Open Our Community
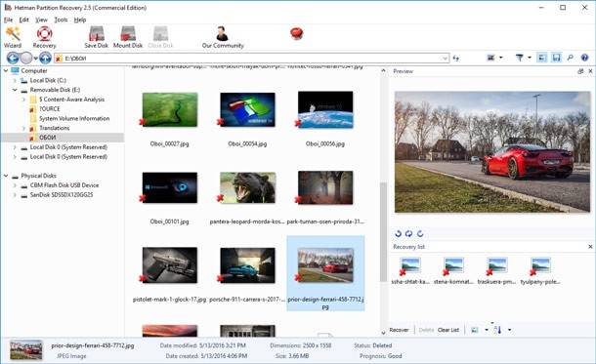 223,37
